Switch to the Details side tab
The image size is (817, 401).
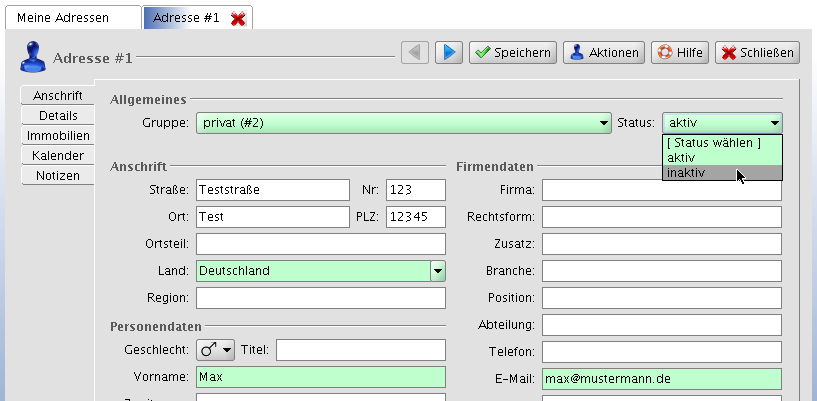(57, 116)
